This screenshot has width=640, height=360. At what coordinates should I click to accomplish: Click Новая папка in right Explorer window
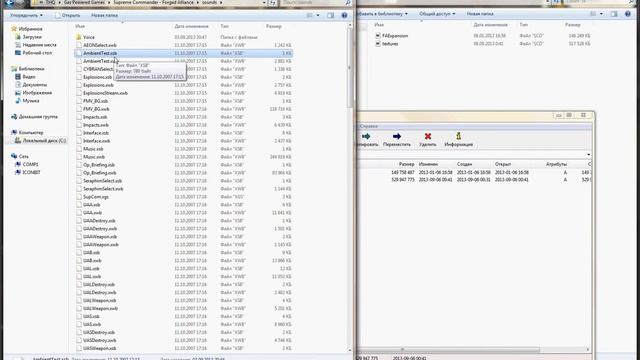480,14
